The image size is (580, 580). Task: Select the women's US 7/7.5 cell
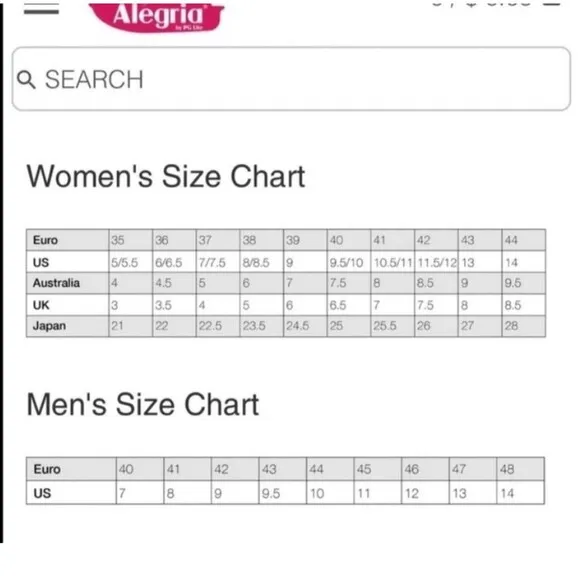(x=218, y=262)
